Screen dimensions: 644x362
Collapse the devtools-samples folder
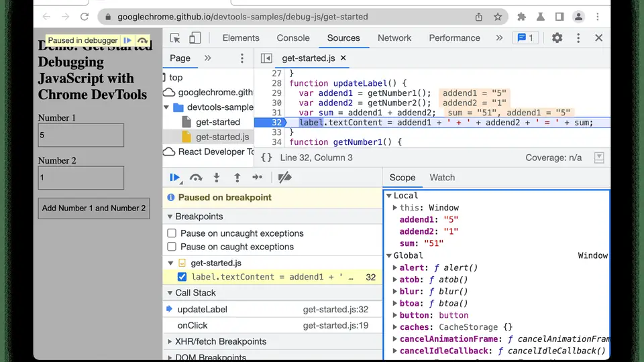[166, 107]
